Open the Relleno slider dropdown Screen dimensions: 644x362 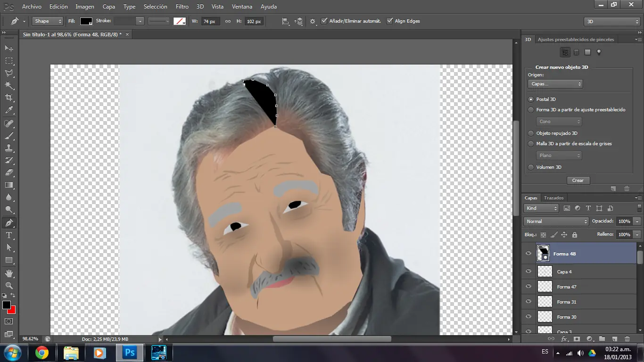click(x=637, y=235)
